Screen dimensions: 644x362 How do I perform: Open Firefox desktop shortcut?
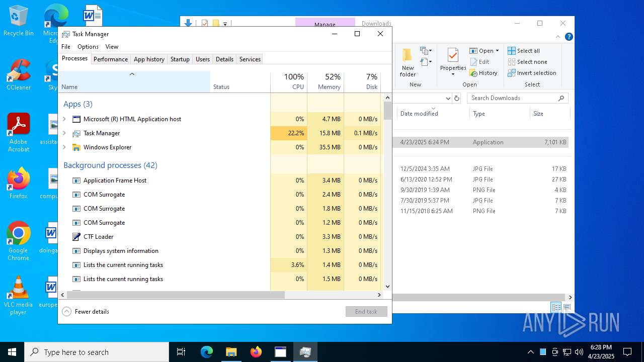[x=18, y=184]
